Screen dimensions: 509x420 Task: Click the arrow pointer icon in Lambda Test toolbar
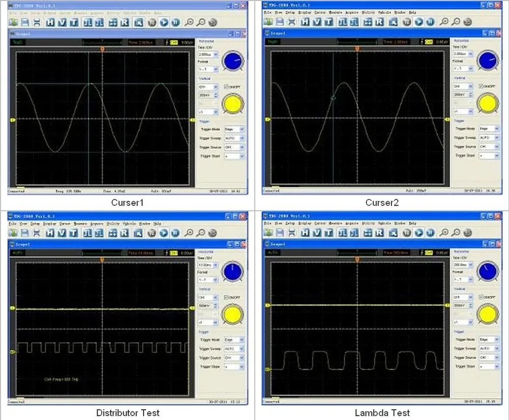pos(393,232)
